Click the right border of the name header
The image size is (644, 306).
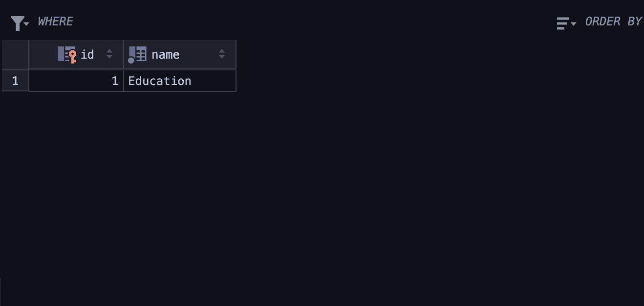coord(236,54)
